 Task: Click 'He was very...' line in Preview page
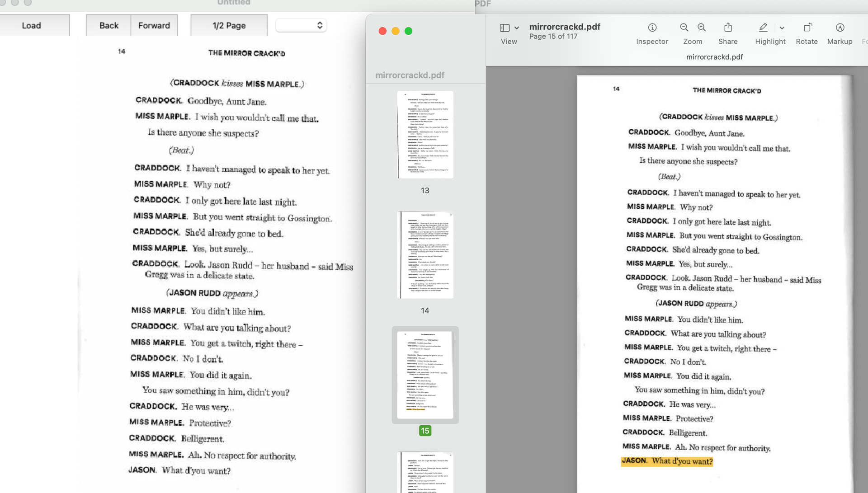(693, 404)
